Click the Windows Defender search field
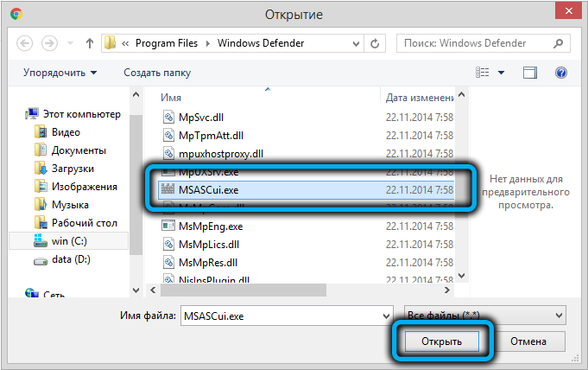The image size is (588, 370). pos(474,43)
